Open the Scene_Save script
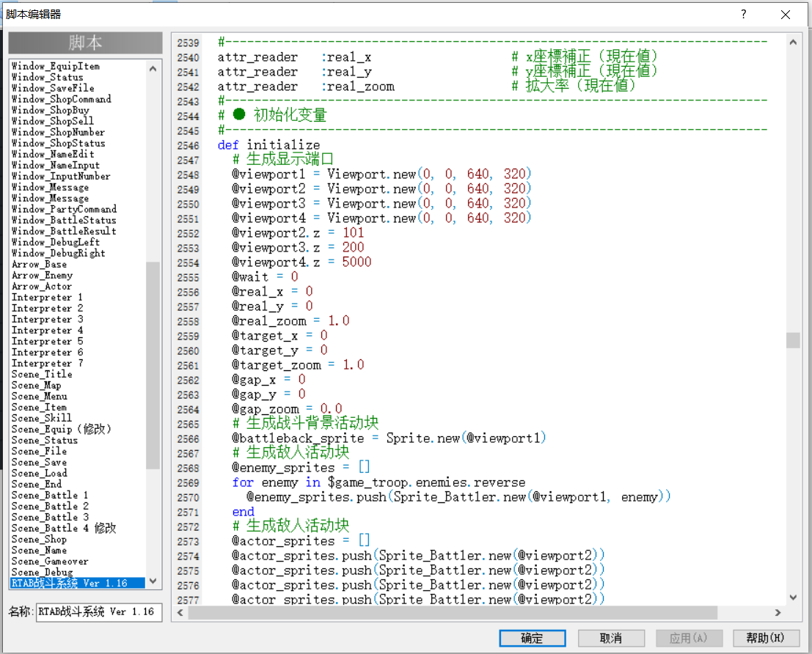The image size is (812, 654). pyautogui.click(x=40, y=463)
